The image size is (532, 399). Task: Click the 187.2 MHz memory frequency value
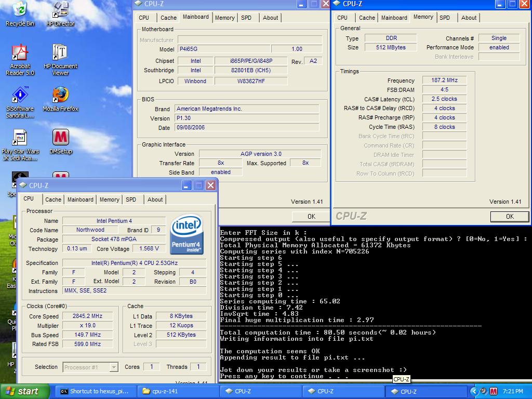point(444,80)
